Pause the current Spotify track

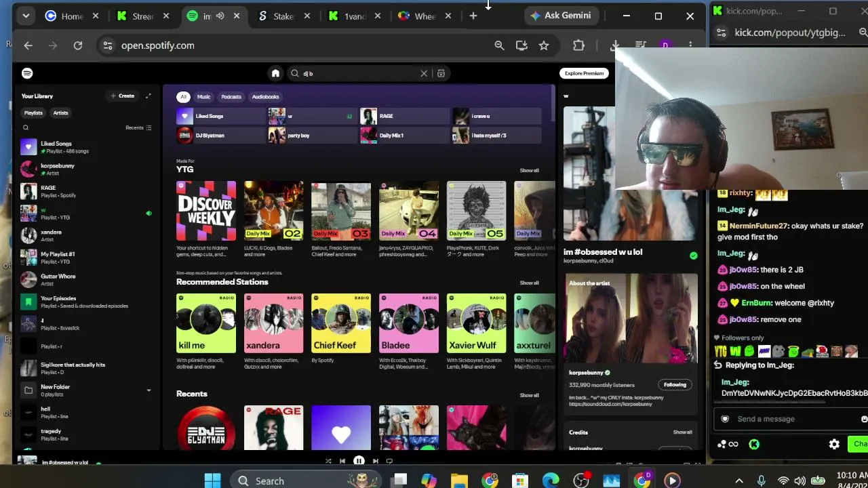(359, 461)
